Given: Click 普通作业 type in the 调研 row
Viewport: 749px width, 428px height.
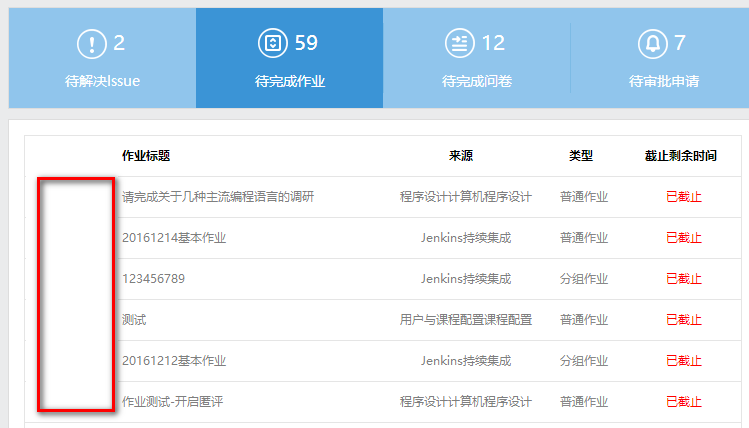Looking at the screenshot, I should point(584,197).
